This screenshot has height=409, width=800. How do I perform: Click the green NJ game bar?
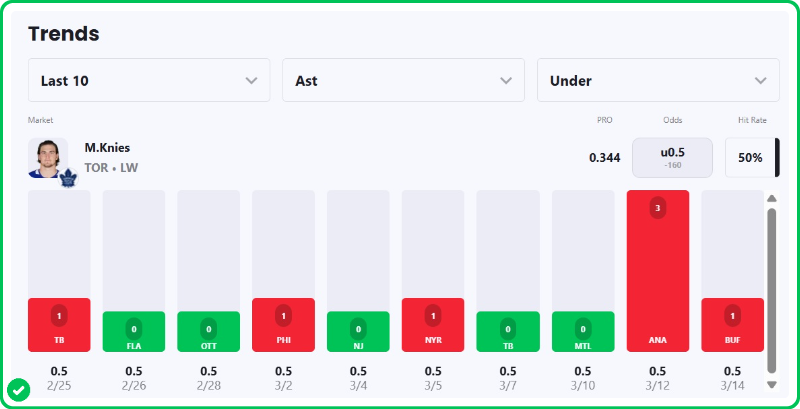click(358, 331)
